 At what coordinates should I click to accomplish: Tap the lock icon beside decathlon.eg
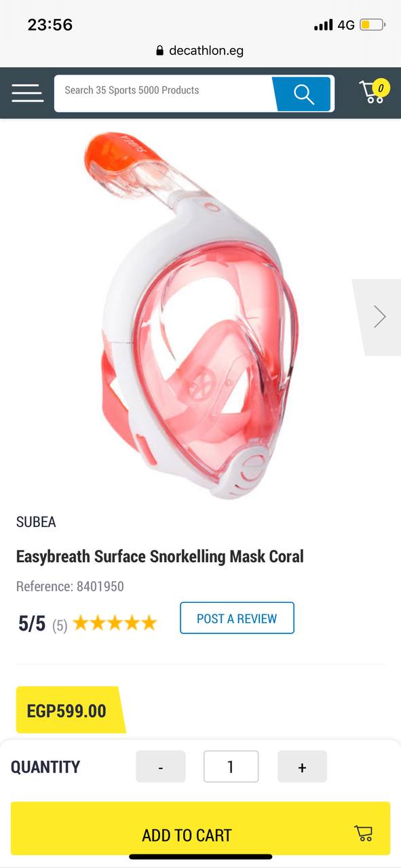[160, 51]
